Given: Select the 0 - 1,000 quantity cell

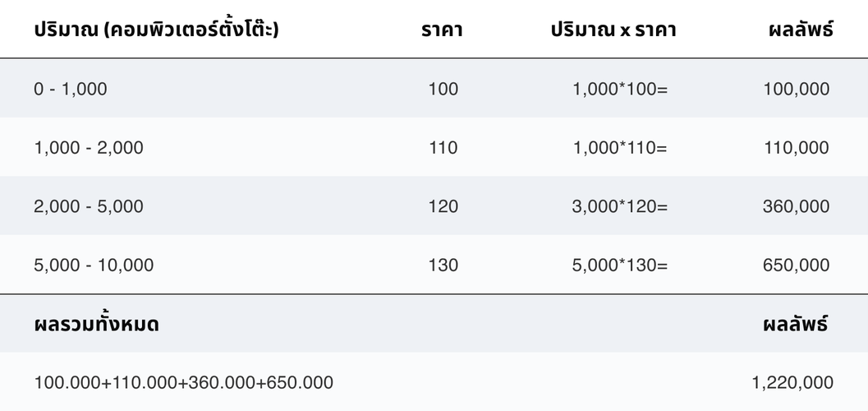Looking at the screenshot, I should coord(71,89).
